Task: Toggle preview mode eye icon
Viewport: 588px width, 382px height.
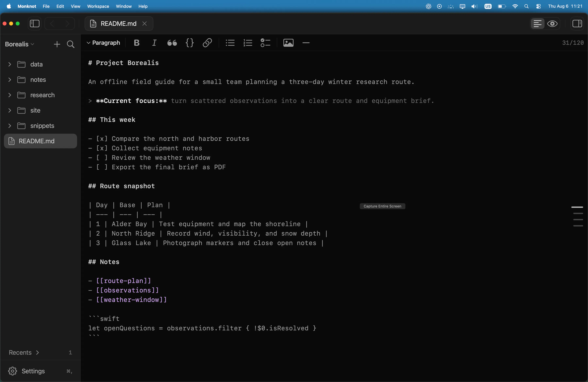Action: coord(552,24)
